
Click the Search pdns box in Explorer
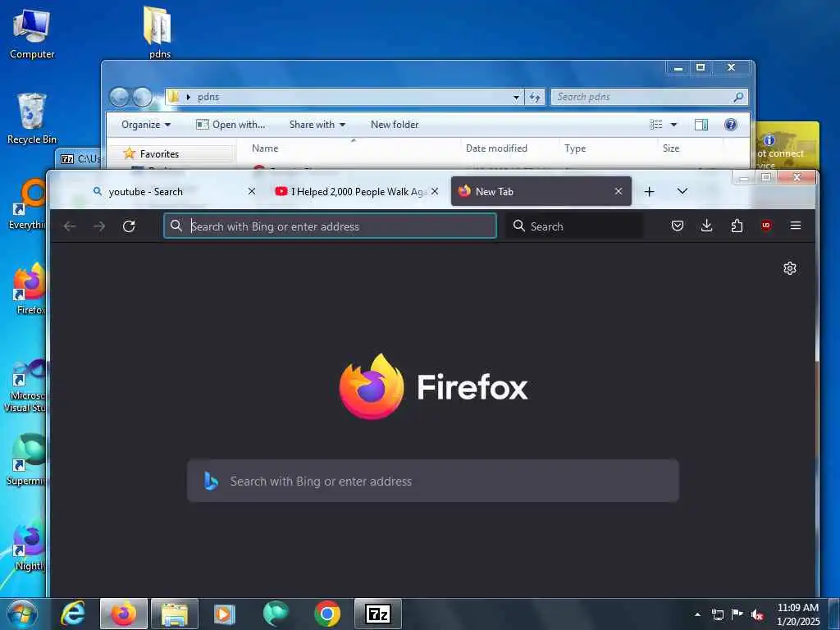(648, 97)
